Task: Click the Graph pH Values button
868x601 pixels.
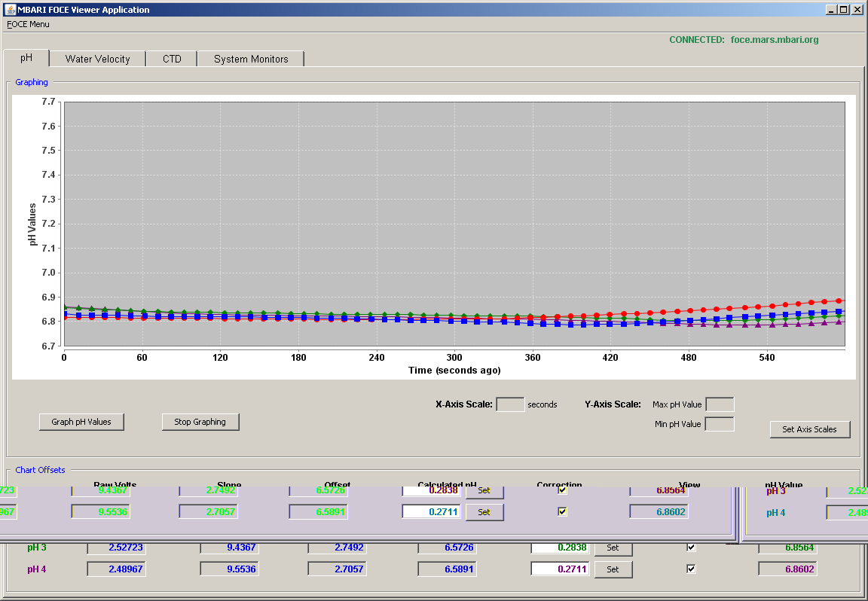Action: 81,422
